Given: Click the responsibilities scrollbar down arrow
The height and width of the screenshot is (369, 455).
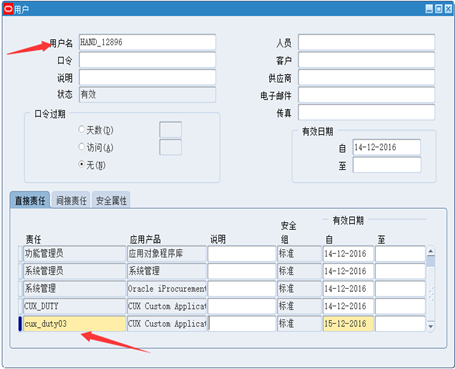Looking at the screenshot, I should [x=431, y=327].
